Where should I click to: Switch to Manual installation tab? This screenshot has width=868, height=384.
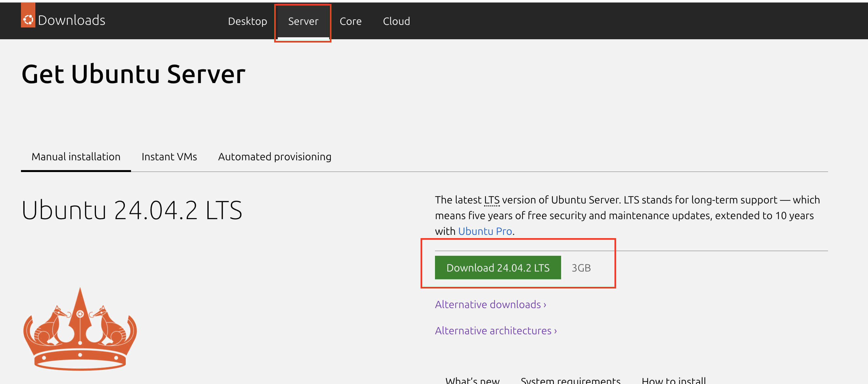click(76, 157)
